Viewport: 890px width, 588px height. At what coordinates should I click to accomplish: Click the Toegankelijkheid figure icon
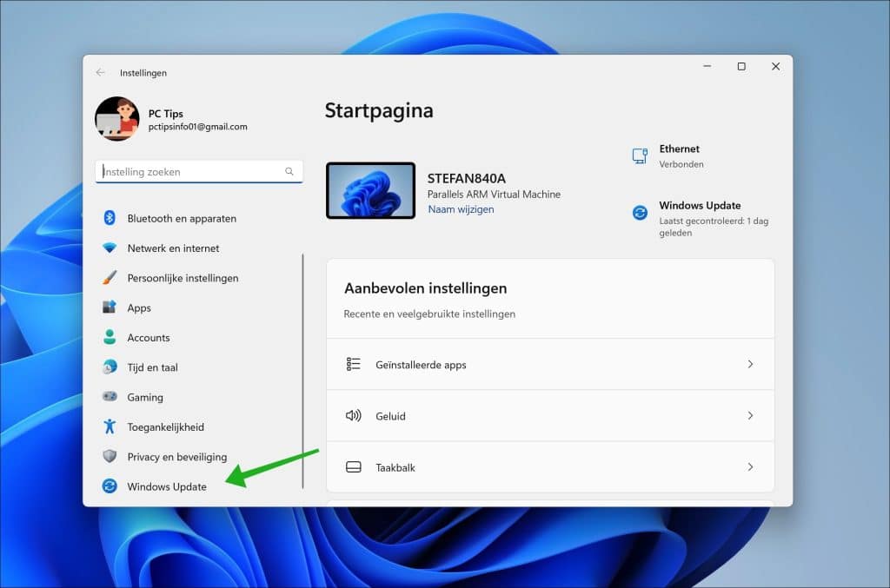110,426
